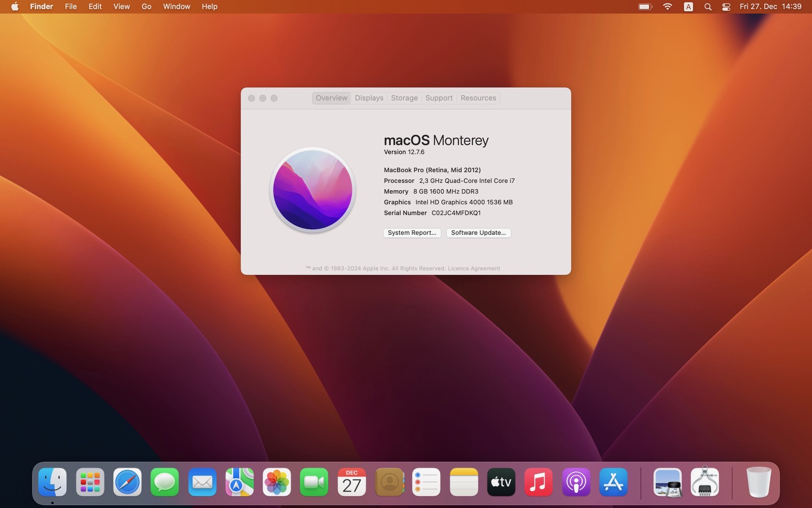This screenshot has width=812, height=508.
Task: Launch Podcasts from the Dock
Action: point(576,482)
